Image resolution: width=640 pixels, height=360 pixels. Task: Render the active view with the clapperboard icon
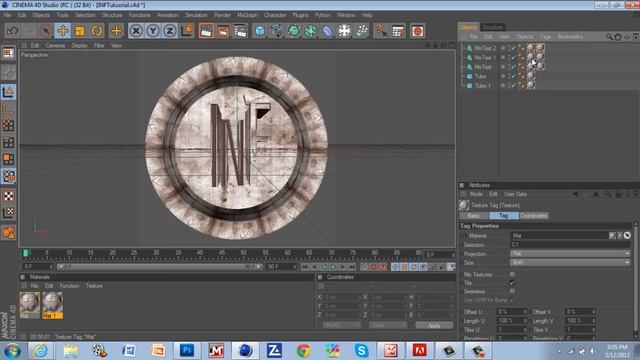(206, 31)
